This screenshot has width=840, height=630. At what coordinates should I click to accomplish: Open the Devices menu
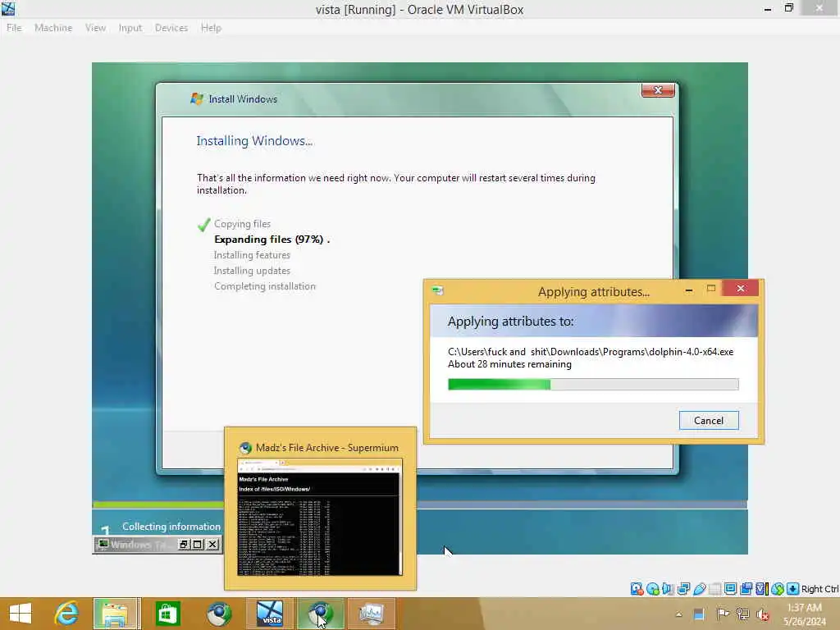(x=171, y=28)
